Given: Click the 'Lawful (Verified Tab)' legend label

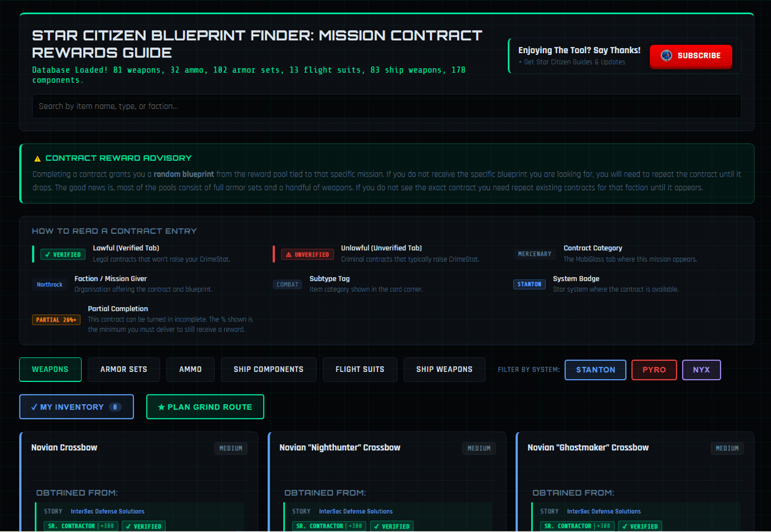Looking at the screenshot, I should coord(126,248).
